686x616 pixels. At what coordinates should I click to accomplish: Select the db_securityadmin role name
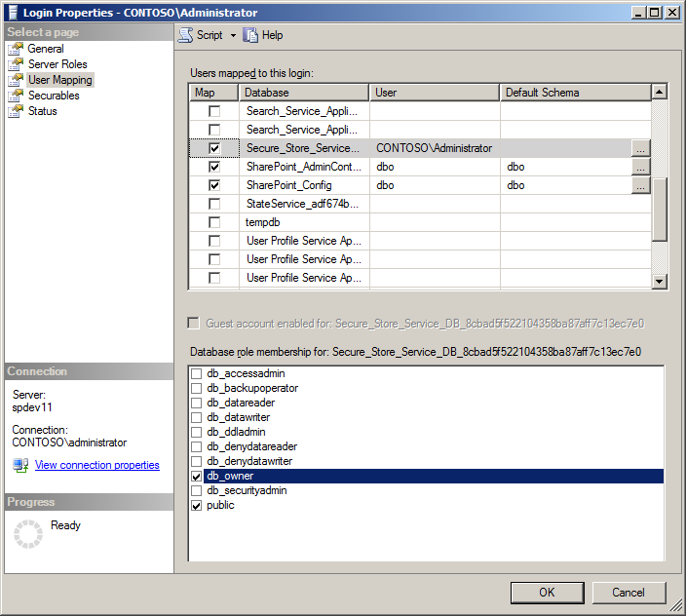point(247,490)
